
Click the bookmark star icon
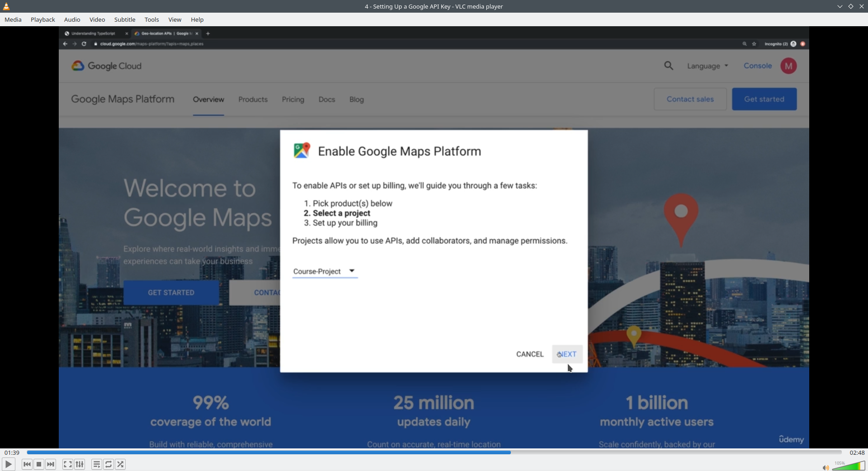(x=754, y=44)
